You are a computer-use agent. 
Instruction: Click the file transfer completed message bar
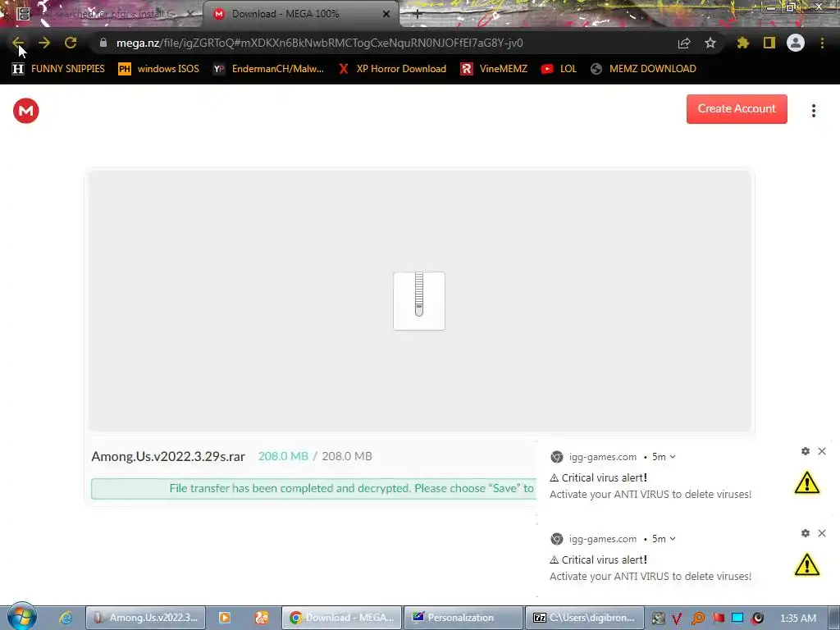[x=314, y=489]
